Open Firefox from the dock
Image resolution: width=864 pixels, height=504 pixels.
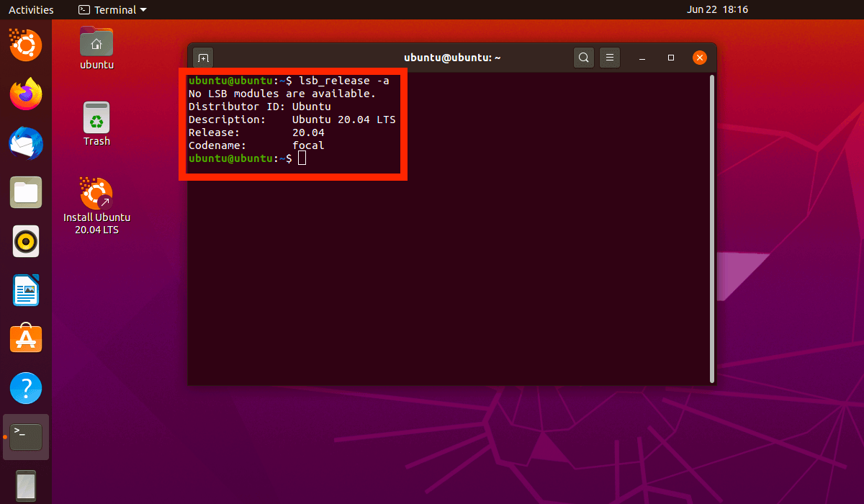click(26, 94)
